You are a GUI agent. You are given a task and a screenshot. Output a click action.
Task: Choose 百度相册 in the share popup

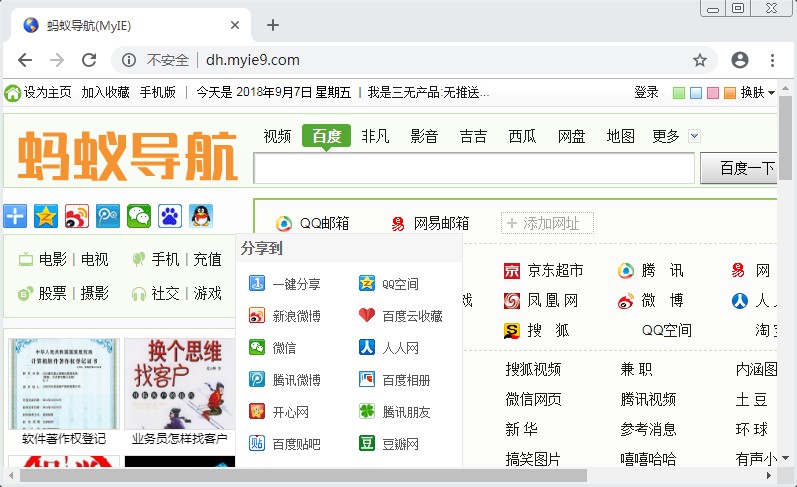pyautogui.click(x=394, y=380)
